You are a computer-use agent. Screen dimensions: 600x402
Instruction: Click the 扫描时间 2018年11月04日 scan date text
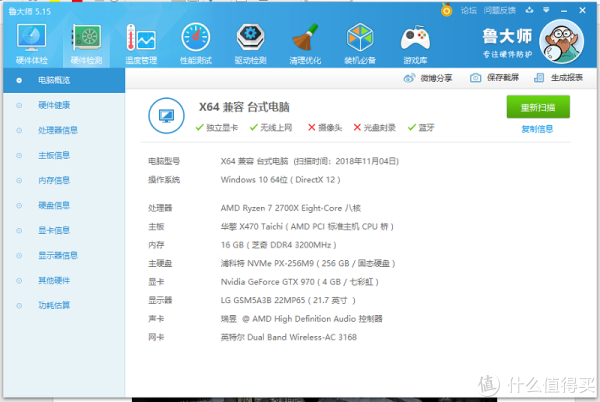346,161
